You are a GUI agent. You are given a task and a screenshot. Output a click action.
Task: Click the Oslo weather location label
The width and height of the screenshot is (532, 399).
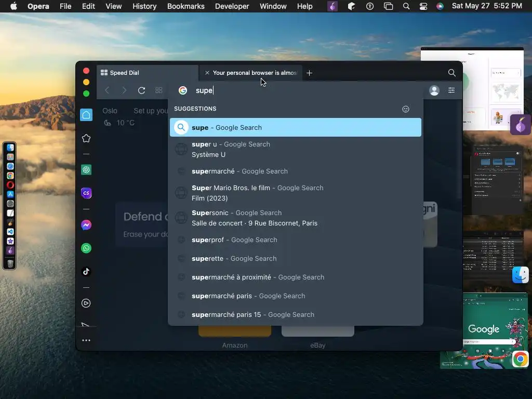(110, 111)
